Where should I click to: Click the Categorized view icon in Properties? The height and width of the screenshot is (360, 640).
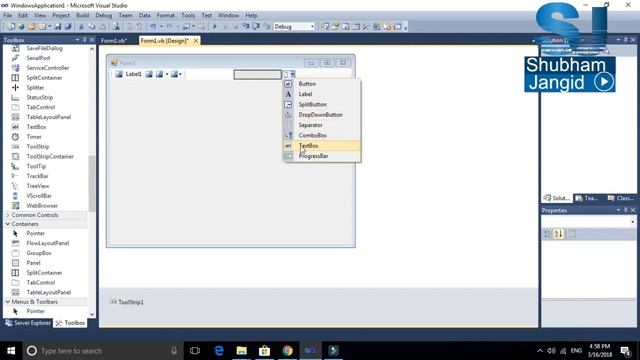click(x=548, y=234)
